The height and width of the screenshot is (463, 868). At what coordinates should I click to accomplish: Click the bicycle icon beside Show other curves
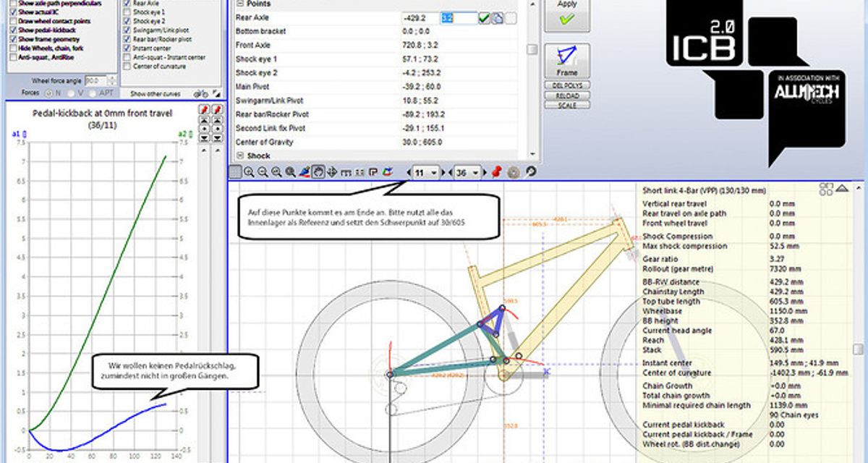pos(200,93)
